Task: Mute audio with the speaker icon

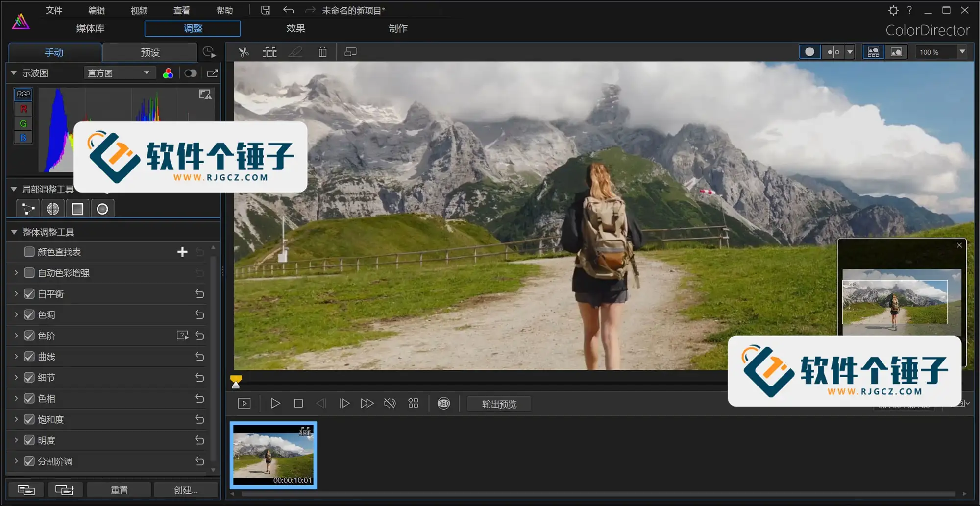Action: (x=390, y=403)
